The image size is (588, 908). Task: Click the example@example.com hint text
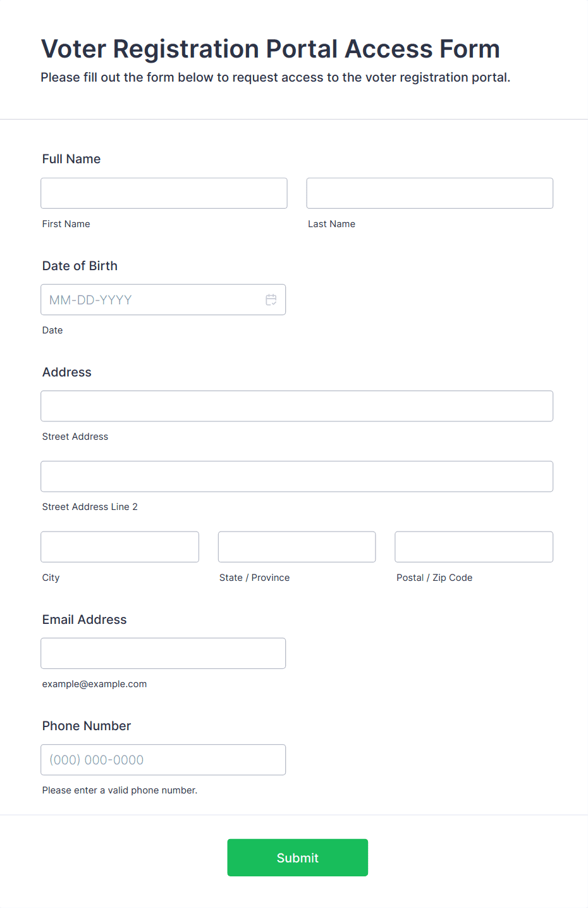(94, 684)
